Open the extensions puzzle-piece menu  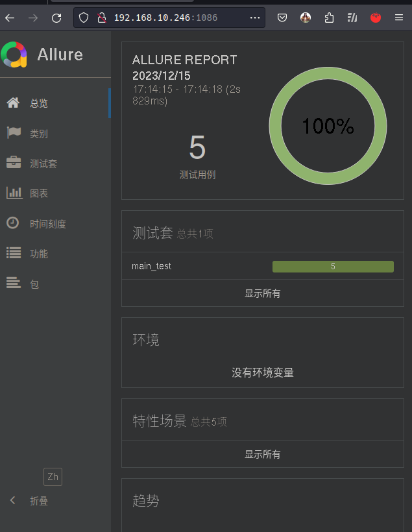point(329,18)
